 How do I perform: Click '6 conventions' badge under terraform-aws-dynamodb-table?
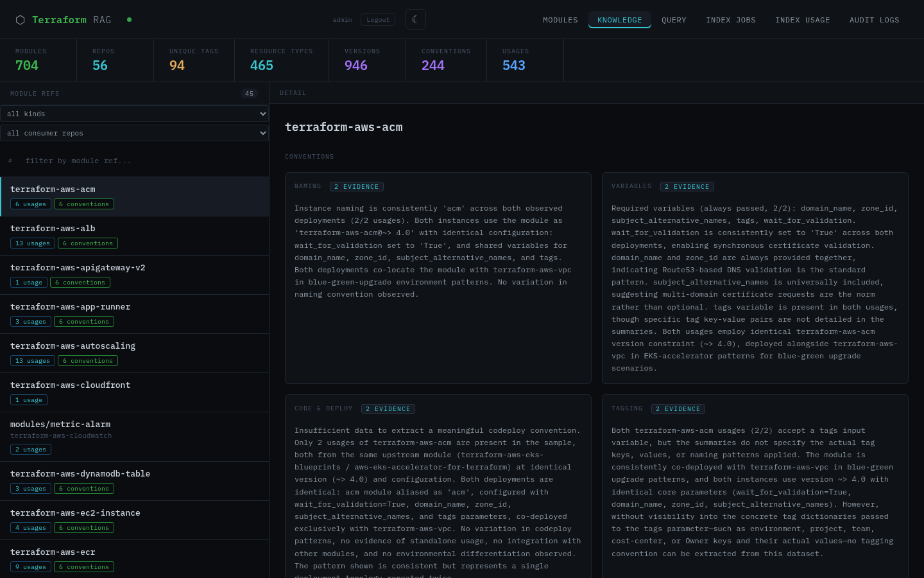pyautogui.click(x=84, y=489)
